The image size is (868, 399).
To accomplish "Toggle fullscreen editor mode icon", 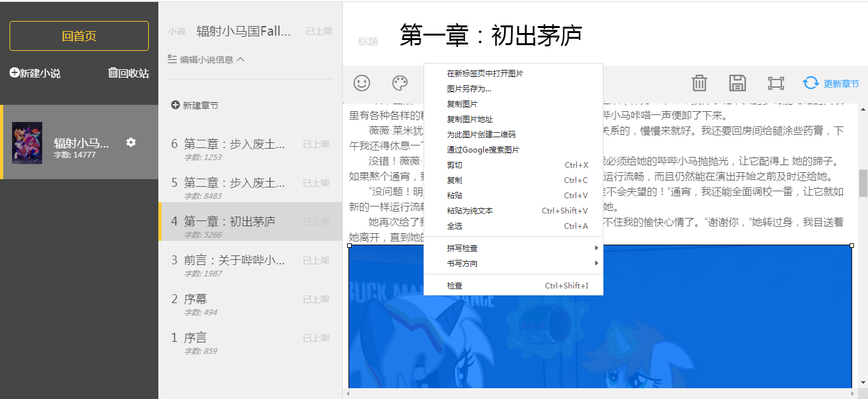I will coord(775,83).
